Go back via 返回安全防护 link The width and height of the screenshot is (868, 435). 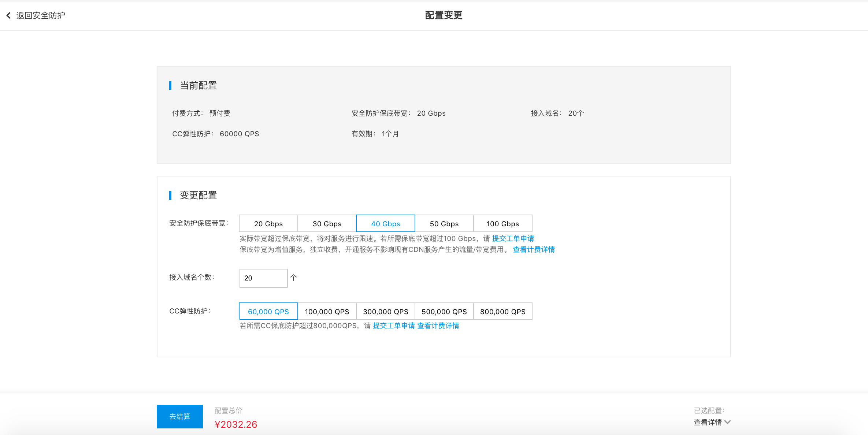point(41,15)
